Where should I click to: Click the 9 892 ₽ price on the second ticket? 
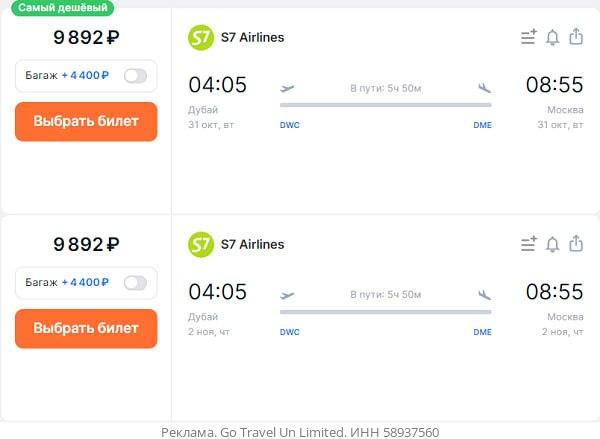click(86, 245)
